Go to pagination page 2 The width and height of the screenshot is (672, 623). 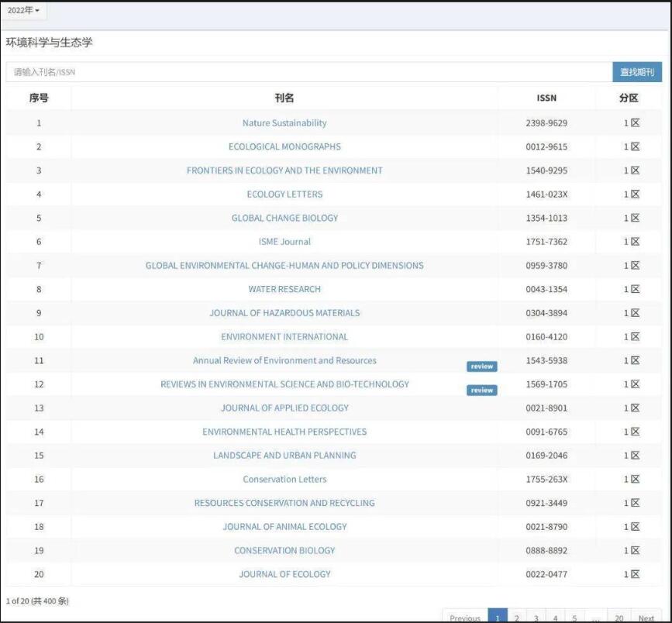[x=516, y=618]
